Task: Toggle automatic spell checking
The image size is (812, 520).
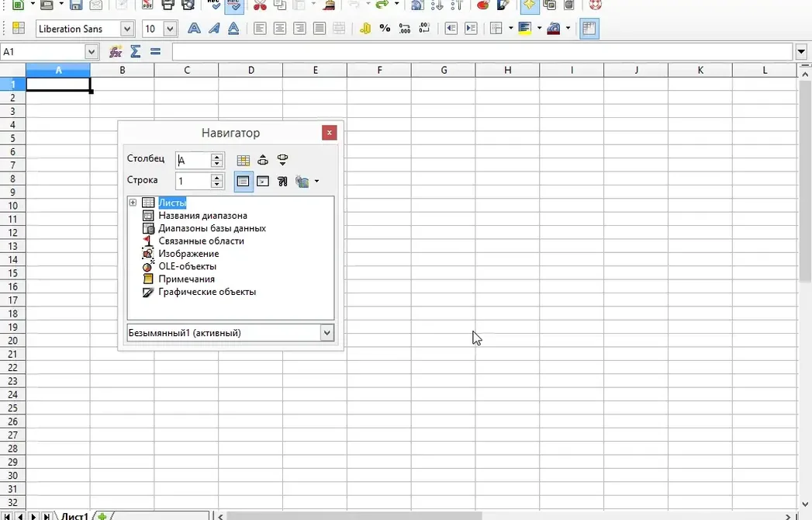Action: [234, 5]
